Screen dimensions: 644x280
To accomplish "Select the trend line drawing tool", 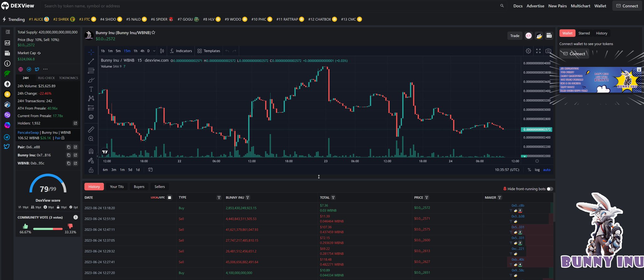I will 91,61.
